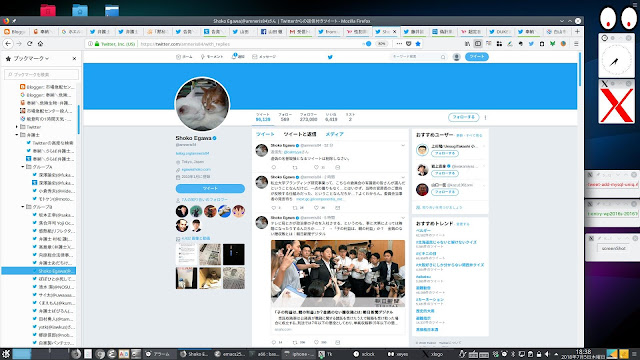Open egawashoko.com website link
Image resolution: width=640 pixels, height=360 pixels.
pos(196,169)
